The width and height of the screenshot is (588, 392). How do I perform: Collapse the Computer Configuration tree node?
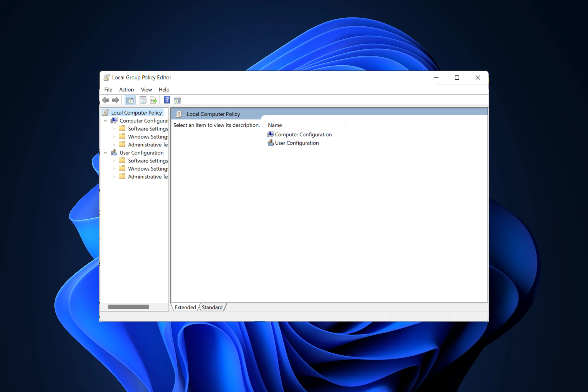pyautogui.click(x=106, y=121)
